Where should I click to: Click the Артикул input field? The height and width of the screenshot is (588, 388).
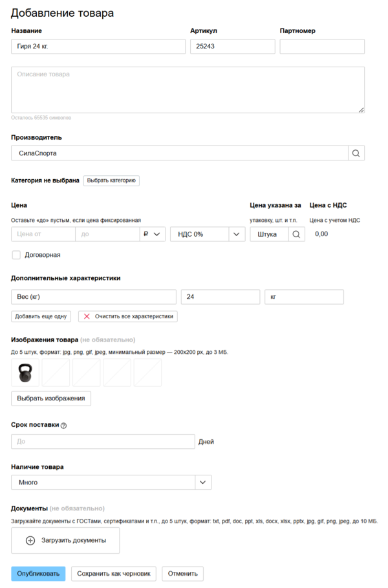coord(233,46)
